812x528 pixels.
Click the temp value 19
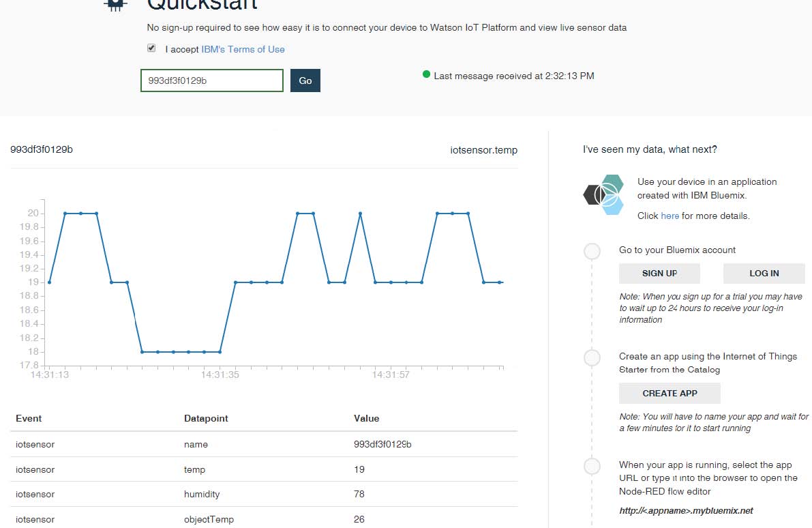[359, 469]
